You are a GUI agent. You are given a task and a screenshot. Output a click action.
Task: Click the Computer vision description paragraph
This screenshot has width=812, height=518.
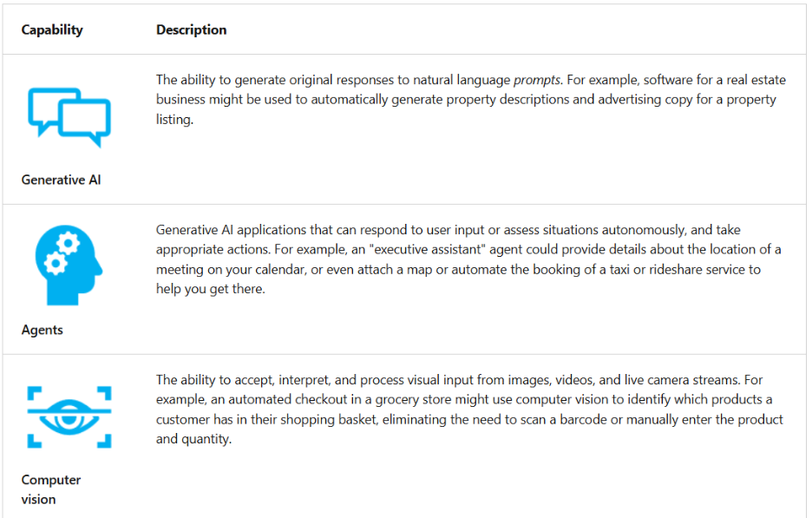coord(469,410)
